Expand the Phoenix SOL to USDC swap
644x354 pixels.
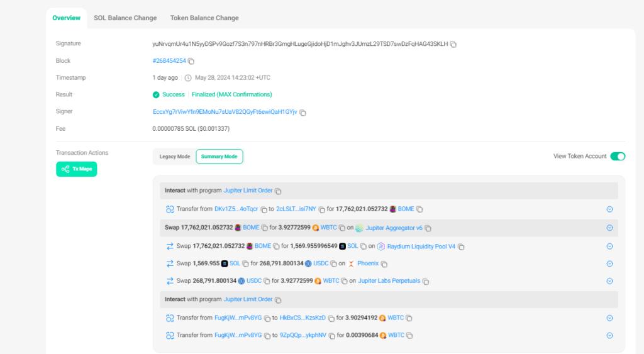pos(609,264)
